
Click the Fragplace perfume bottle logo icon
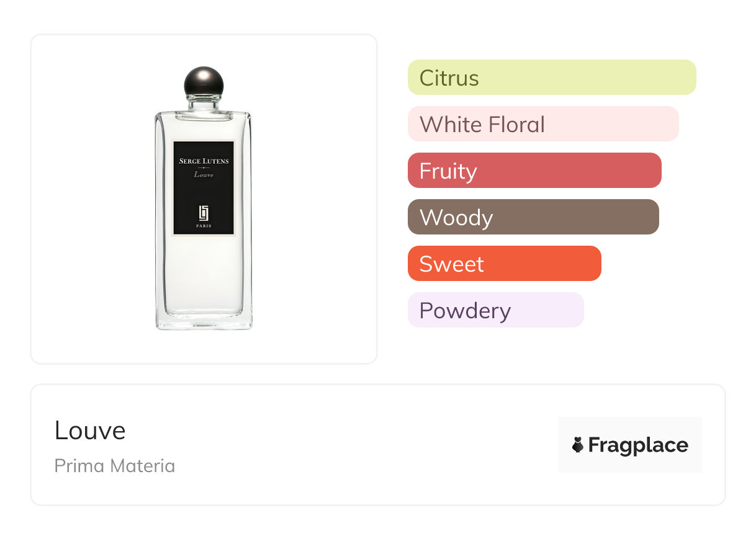(578, 445)
